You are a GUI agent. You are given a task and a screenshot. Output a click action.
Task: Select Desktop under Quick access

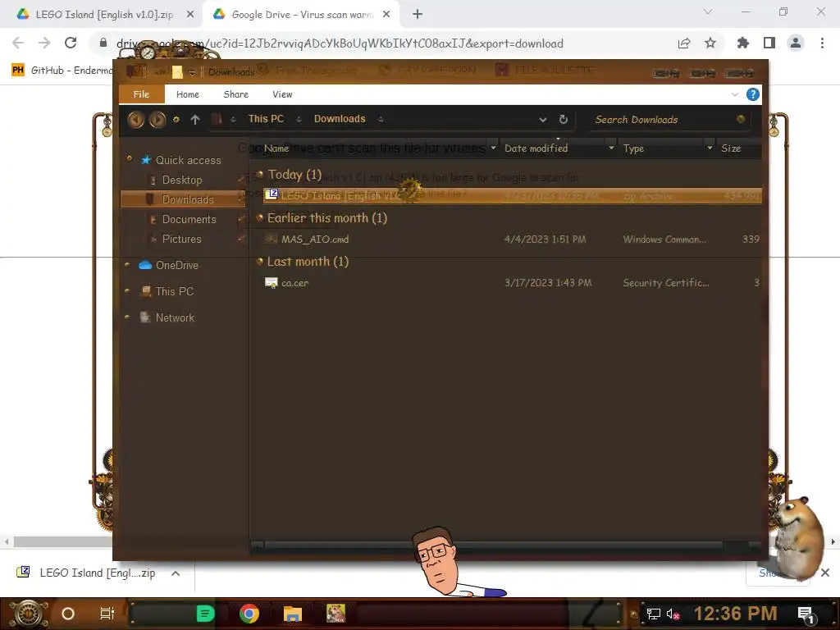coord(182,180)
